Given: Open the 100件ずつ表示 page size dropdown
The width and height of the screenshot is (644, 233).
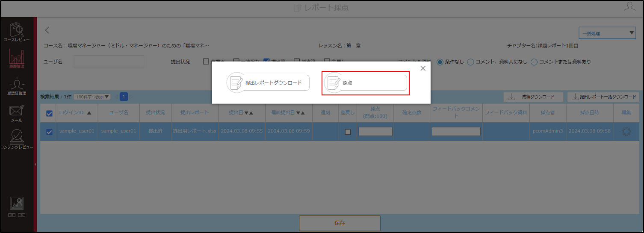Looking at the screenshot, I should 92,97.
